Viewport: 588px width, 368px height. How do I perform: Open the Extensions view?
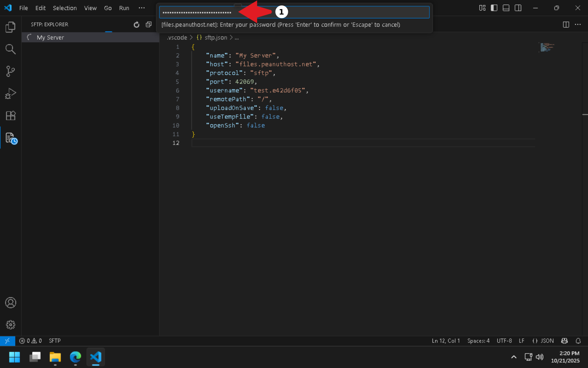point(11,116)
